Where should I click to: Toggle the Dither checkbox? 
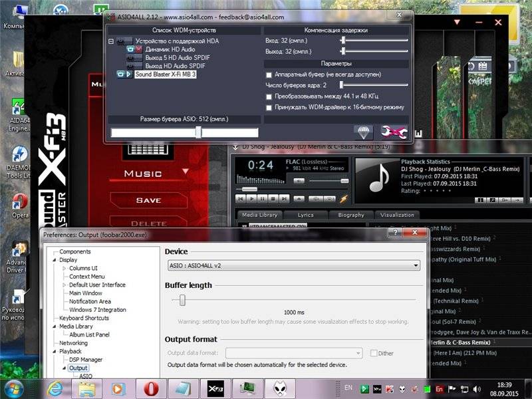374,353
